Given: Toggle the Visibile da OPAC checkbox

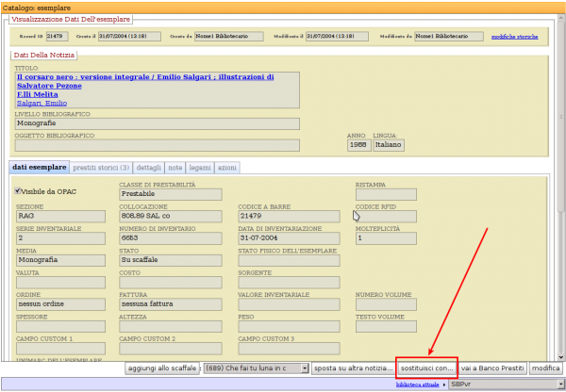Looking at the screenshot, I should coord(18,190).
